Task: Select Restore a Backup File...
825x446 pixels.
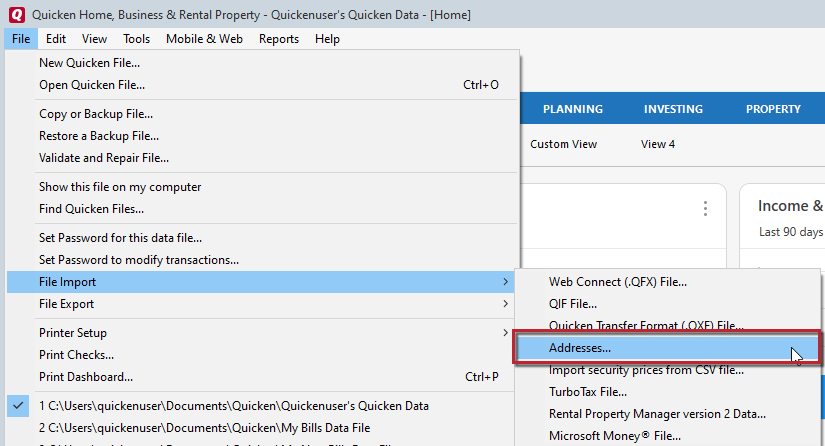Action: tap(262, 136)
